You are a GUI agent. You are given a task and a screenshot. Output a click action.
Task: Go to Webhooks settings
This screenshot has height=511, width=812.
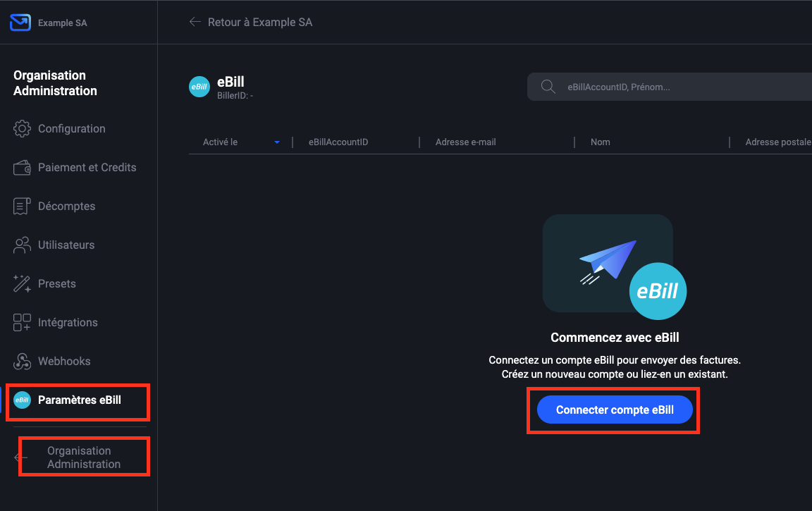[x=63, y=361]
